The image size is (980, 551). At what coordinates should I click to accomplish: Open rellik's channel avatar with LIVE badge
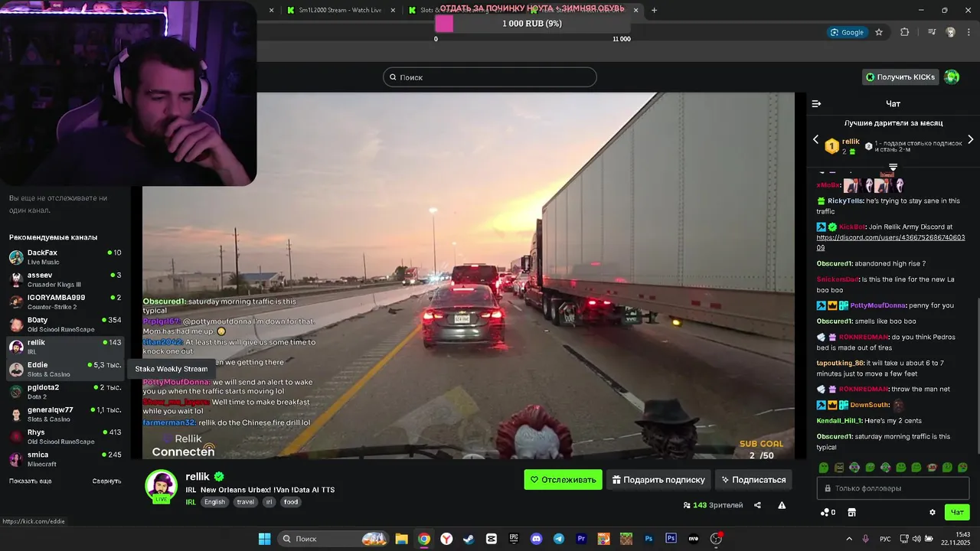(x=161, y=486)
